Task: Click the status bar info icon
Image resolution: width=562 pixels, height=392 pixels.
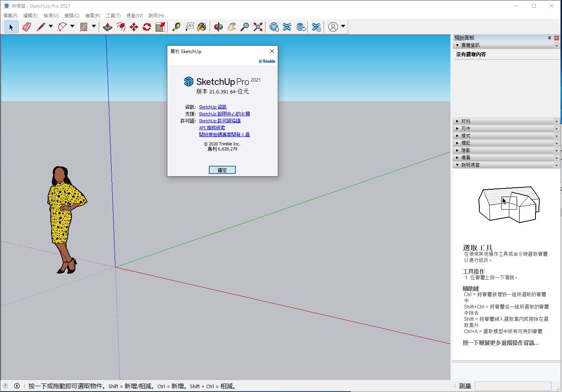Action: pos(17,386)
